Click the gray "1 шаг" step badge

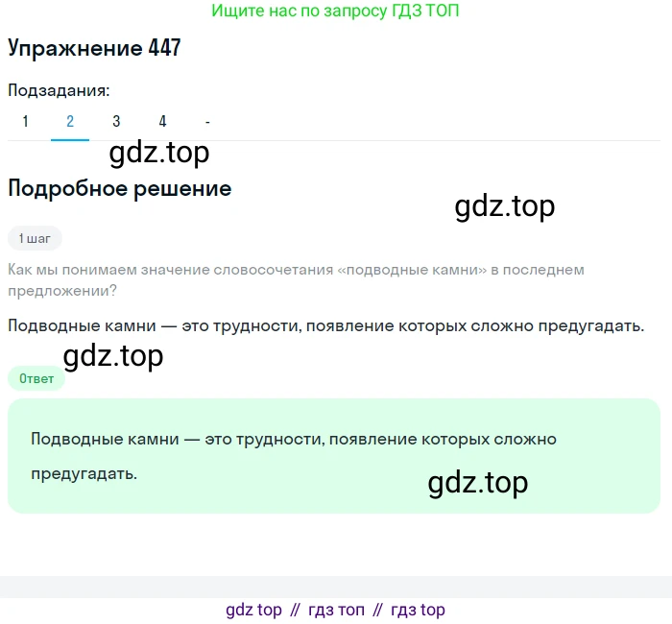(x=36, y=237)
